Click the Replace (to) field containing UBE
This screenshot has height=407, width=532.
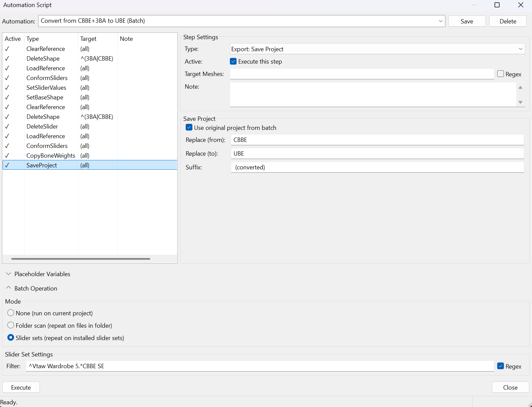377,154
